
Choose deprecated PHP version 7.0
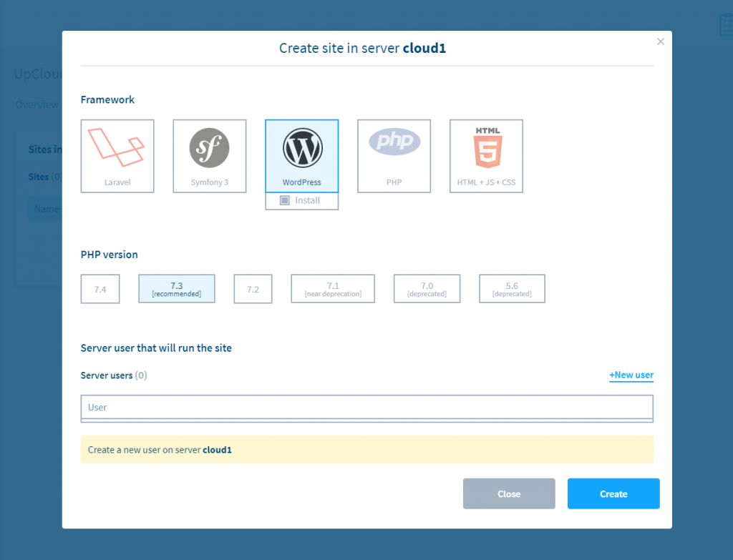pyautogui.click(x=427, y=288)
